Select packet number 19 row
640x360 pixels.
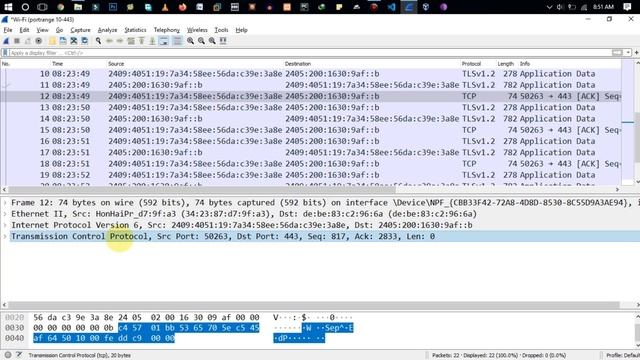coord(311,175)
